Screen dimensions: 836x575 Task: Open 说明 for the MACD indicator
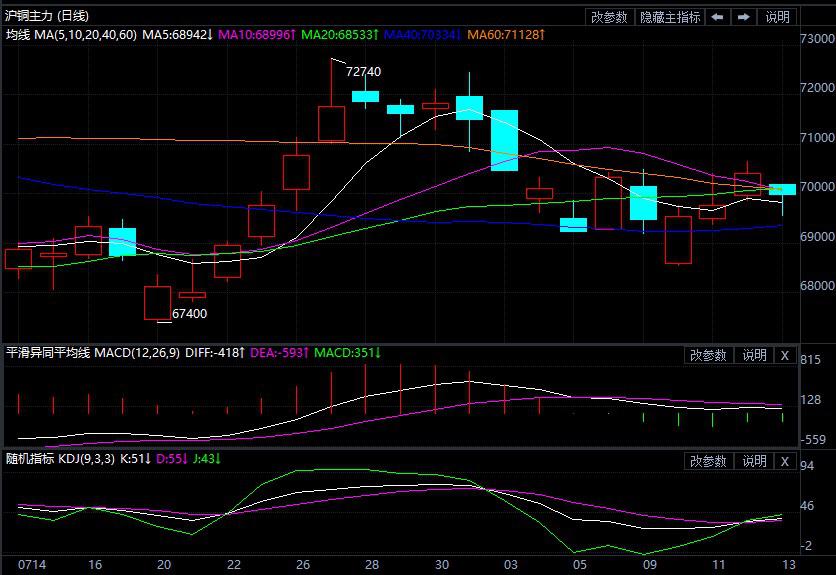[x=754, y=355]
